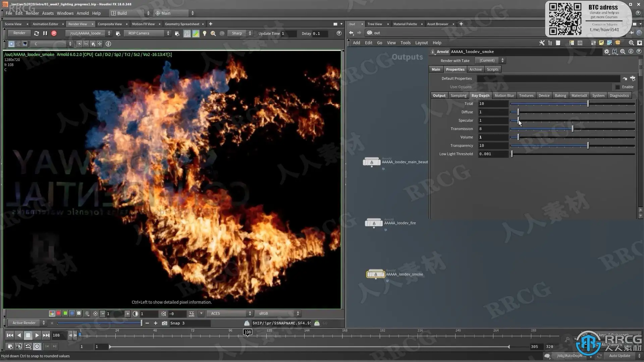Show node info for AAAAA_loodev_smoke

tap(631, 52)
